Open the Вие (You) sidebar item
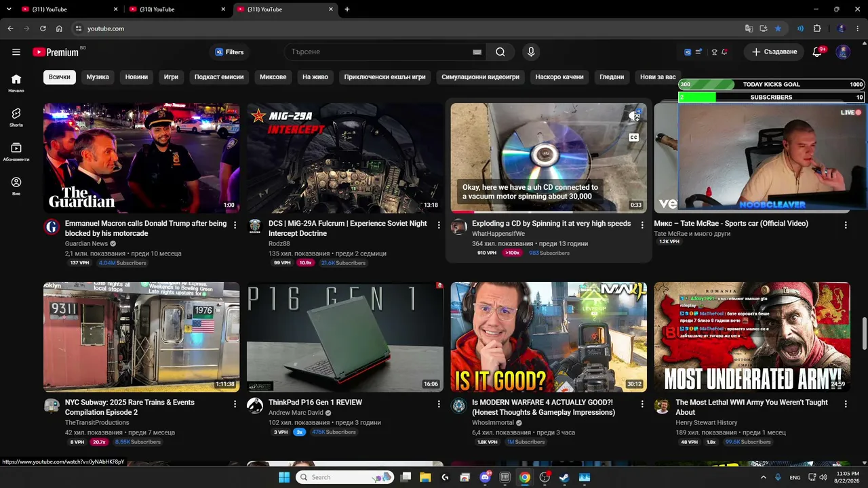The width and height of the screenshot is (868, 488). point(16,186)
